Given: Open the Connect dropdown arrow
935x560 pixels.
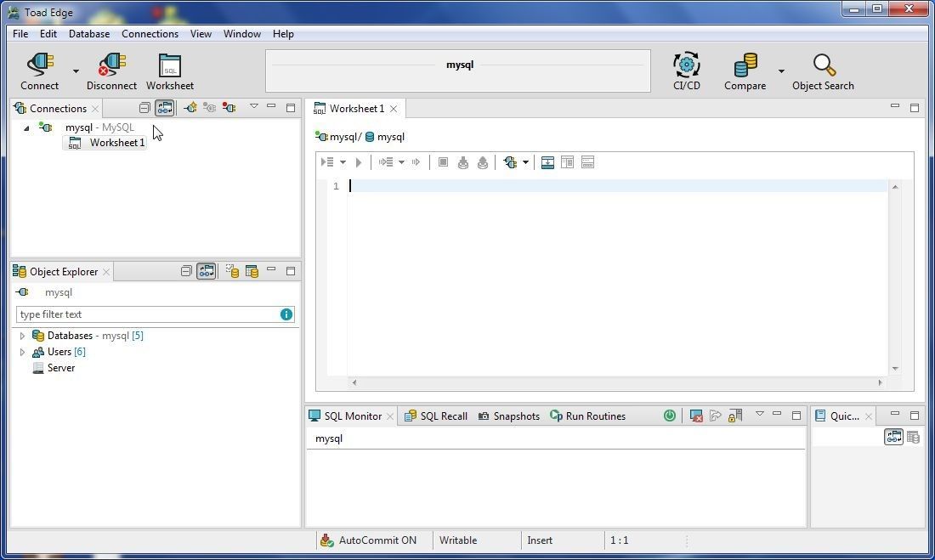Looking at the screenshot, I should click(x=76, y=71).
